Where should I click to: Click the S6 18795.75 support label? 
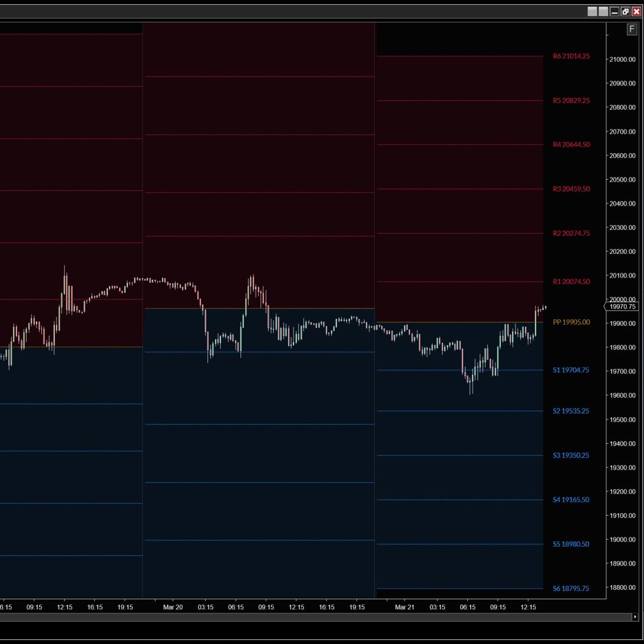point(570,589)
